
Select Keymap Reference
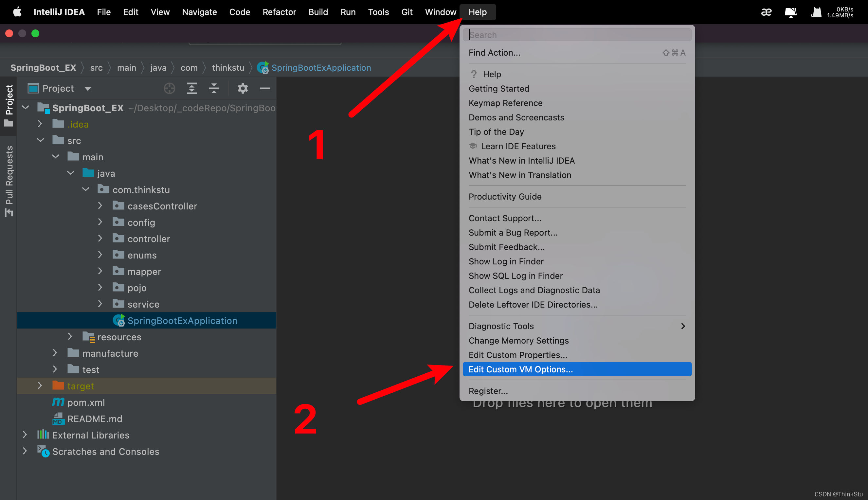577,103
